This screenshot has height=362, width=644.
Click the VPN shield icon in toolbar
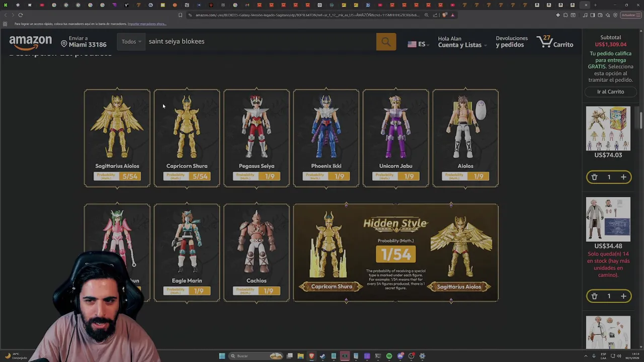click(x=615, y=15)
